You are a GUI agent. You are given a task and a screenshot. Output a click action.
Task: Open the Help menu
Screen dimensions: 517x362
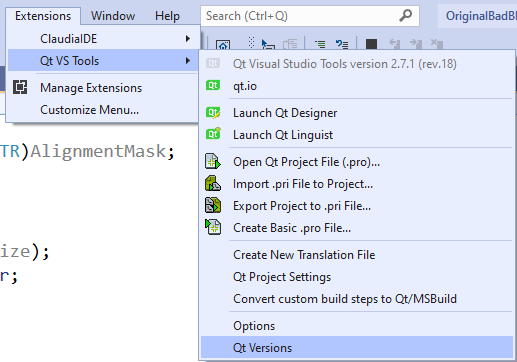tap(167, 16)
